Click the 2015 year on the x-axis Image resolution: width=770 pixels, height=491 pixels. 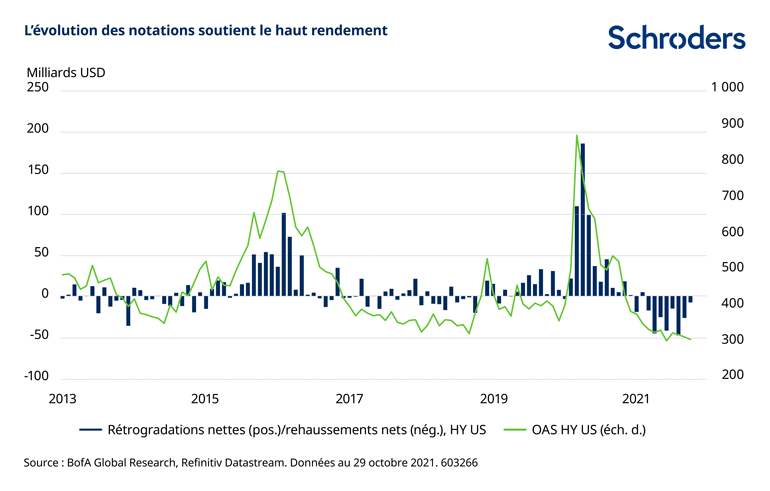(205, 398)
